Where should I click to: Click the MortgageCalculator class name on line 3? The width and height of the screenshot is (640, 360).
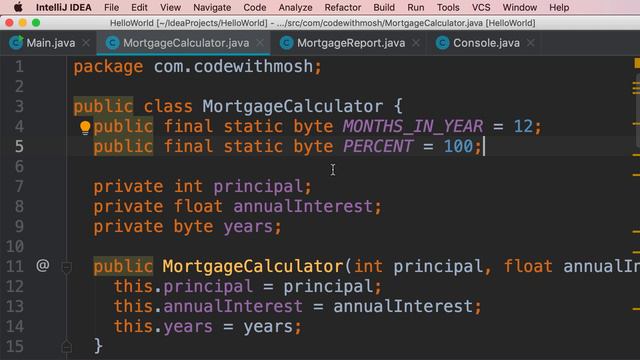pos(293,107)
